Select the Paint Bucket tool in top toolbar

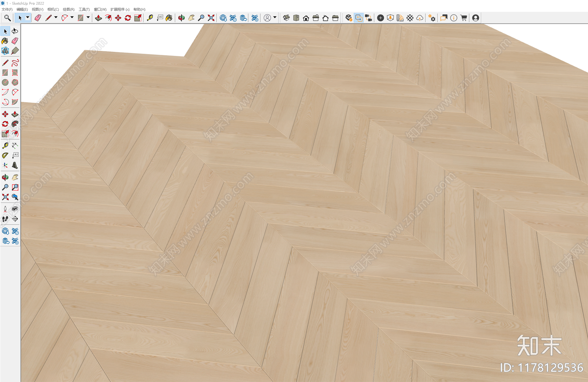[x=169, y=18]
